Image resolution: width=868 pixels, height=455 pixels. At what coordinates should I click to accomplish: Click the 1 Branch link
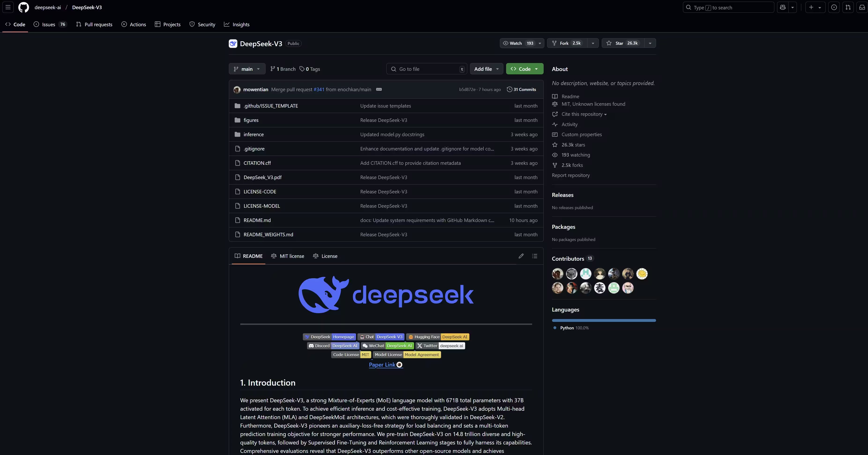pyautogui.click(x=283, y=69)
